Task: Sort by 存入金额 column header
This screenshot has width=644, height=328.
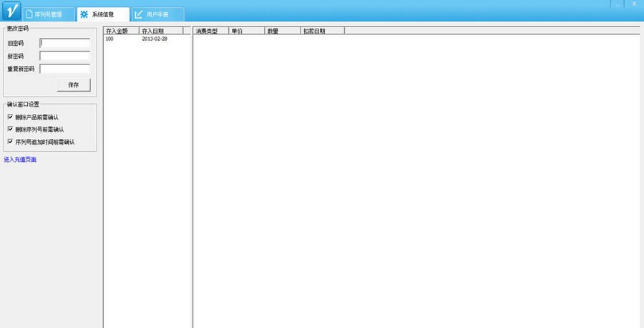Action: click(121, 31)
